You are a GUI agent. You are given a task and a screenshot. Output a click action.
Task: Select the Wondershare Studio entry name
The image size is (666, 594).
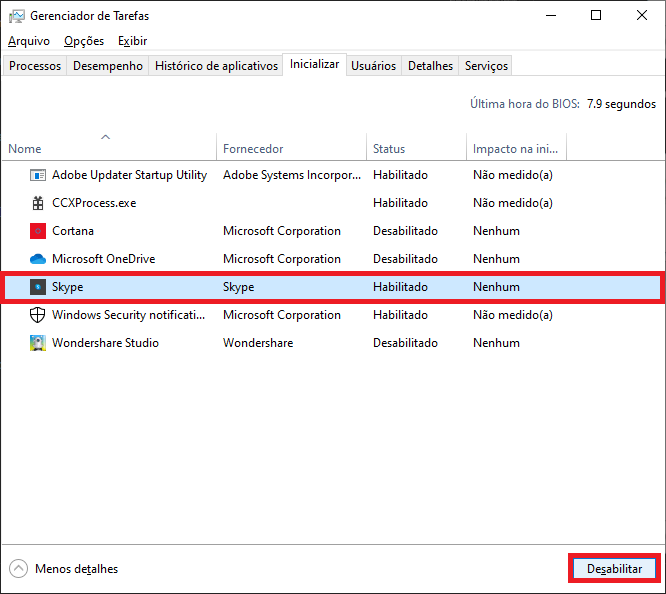pos(105,343)
